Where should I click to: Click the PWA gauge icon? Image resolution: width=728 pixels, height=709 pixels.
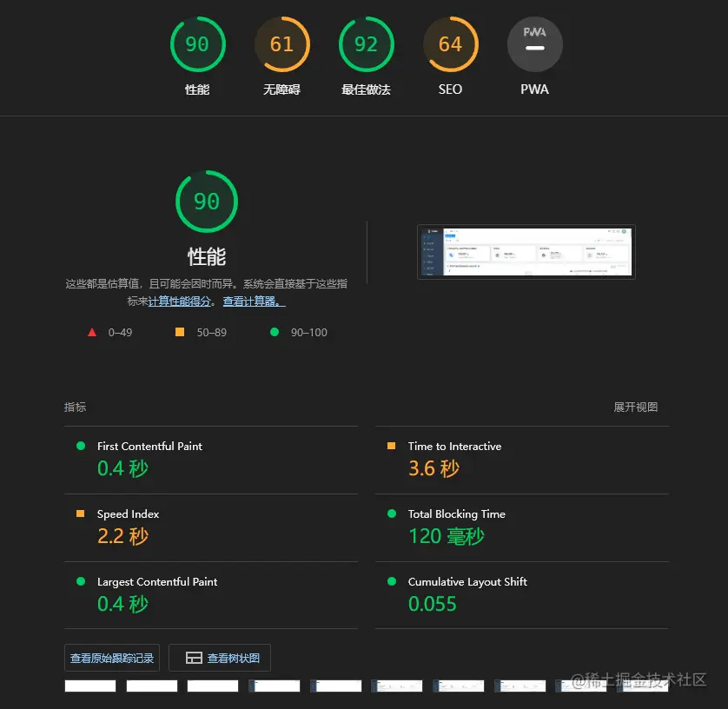click(535, 44)
